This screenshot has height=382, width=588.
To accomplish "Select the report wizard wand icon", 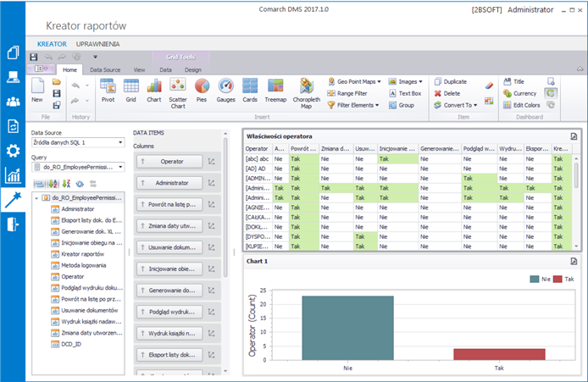I will (13, 200).
